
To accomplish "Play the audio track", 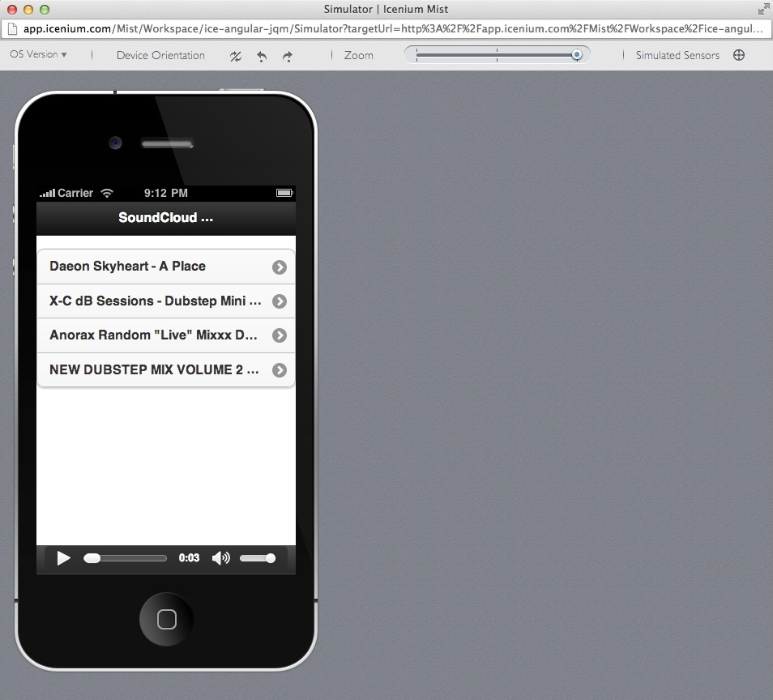I will pyautogui.click(x=63, y=558).
